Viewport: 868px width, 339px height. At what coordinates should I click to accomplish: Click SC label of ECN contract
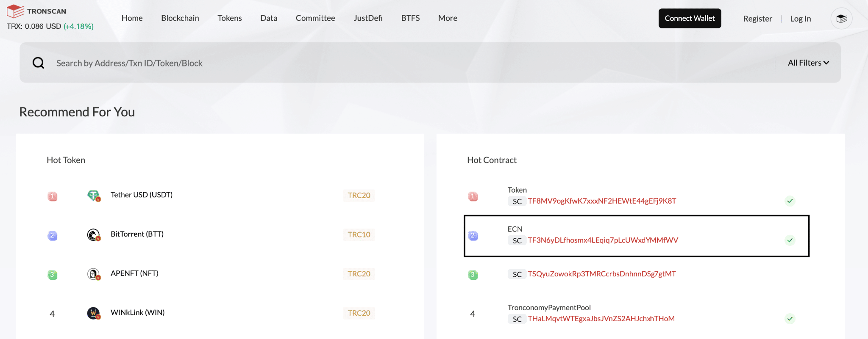click(517, 240)
